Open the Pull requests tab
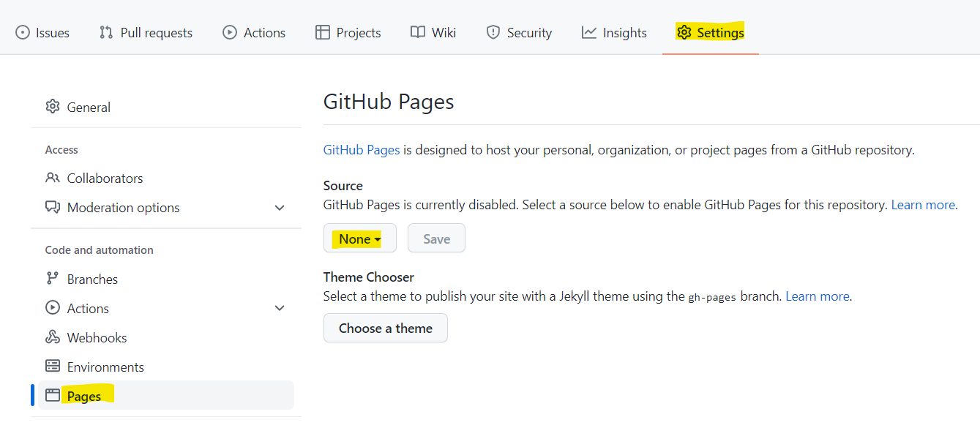 coord(146,33)
